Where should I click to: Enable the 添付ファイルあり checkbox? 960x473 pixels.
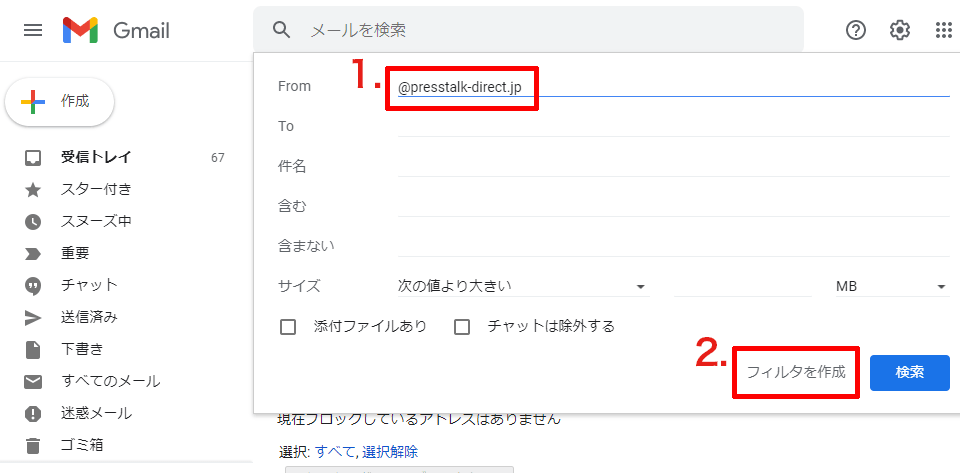[288, 327]
